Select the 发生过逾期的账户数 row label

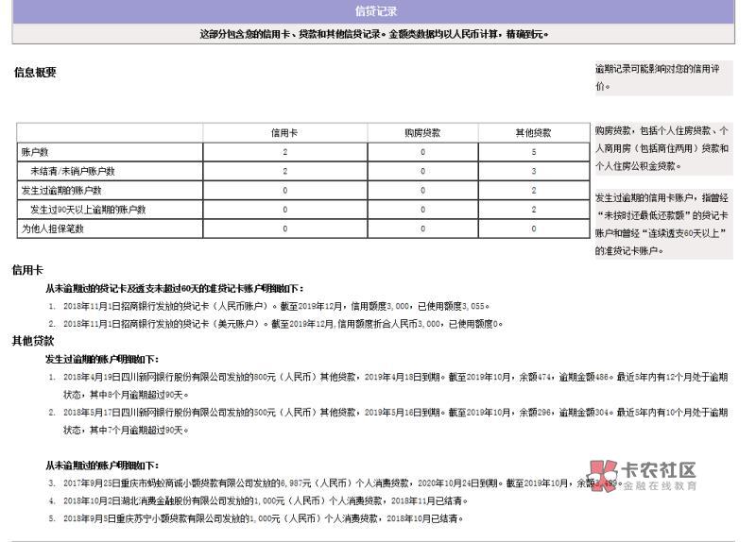coord(61,191)
